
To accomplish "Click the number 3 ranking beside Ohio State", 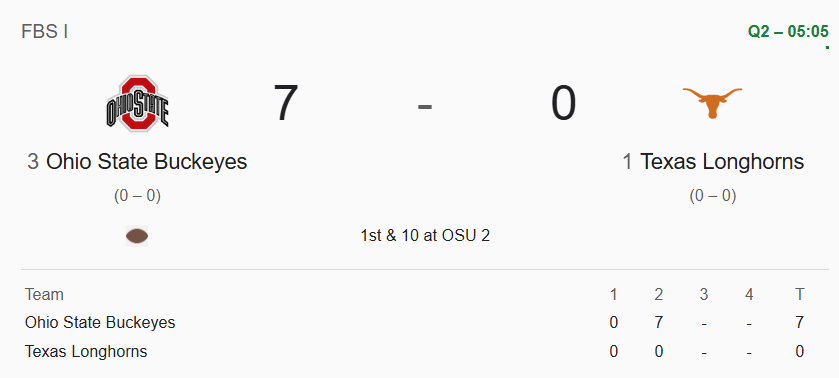I will (33, 161).
